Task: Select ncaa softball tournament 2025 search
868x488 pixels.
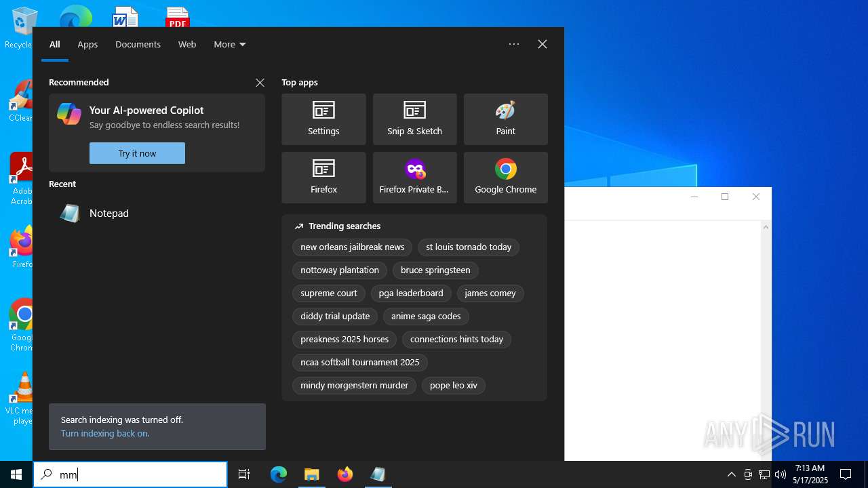Action: coord(360,363)
